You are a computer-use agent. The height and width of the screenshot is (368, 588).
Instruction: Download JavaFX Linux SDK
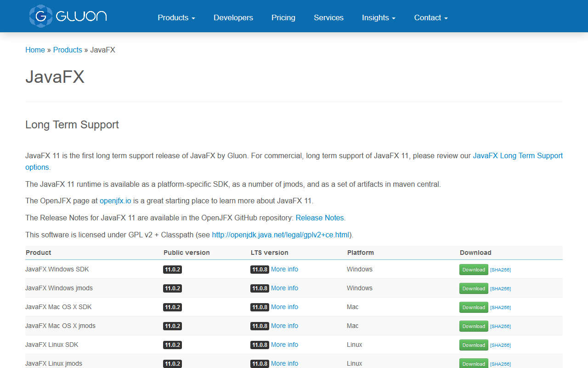(x=474, y=345)
